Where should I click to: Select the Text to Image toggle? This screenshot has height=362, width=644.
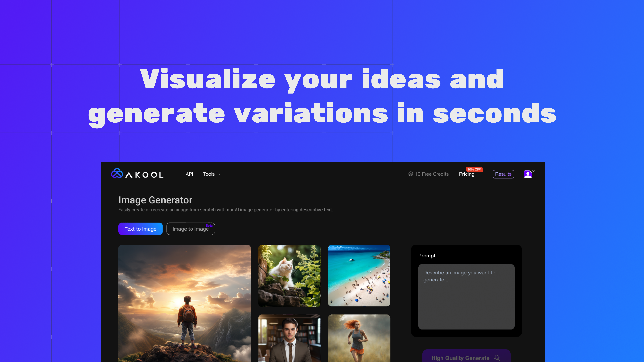(x=140, y=229)
